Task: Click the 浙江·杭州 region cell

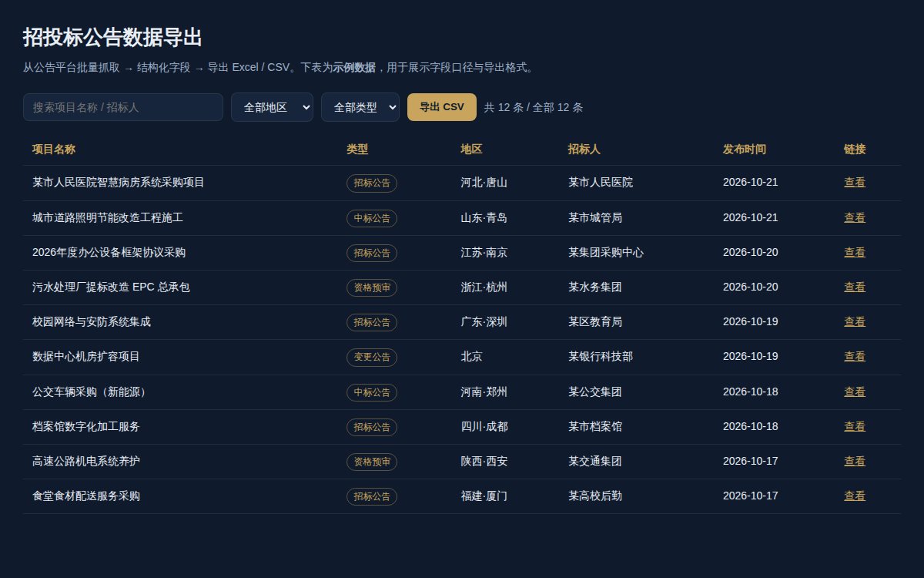Action: pos(484,287)
